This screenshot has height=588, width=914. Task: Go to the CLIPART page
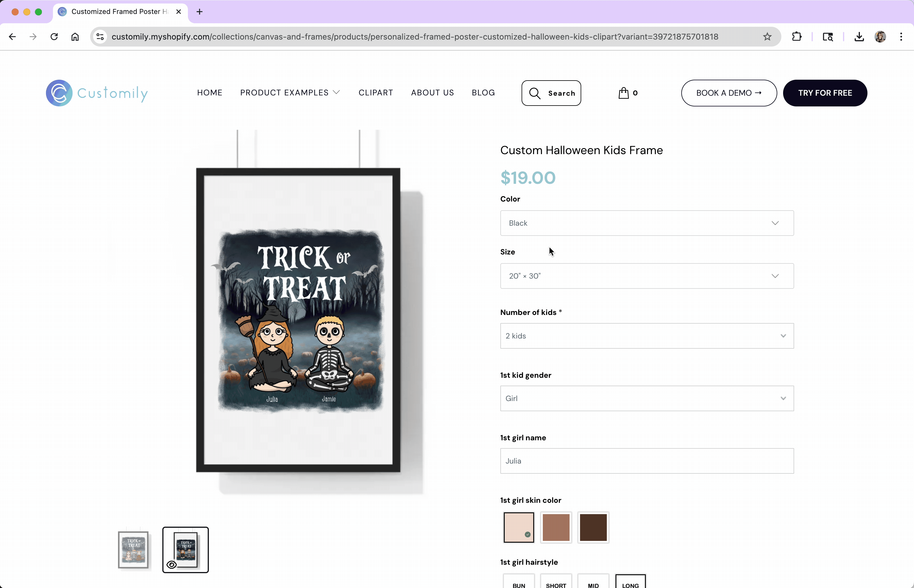point(376,93)
